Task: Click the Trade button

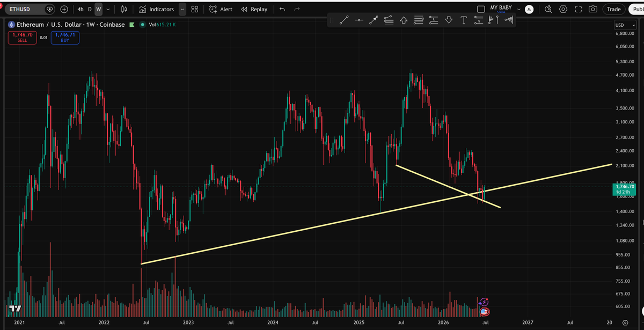Action: tap(613, 9)
